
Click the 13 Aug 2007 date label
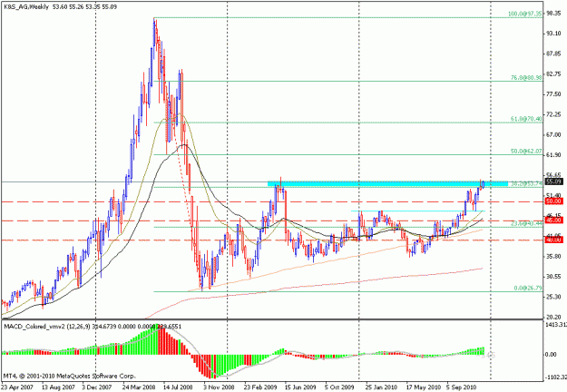(59, 387)
